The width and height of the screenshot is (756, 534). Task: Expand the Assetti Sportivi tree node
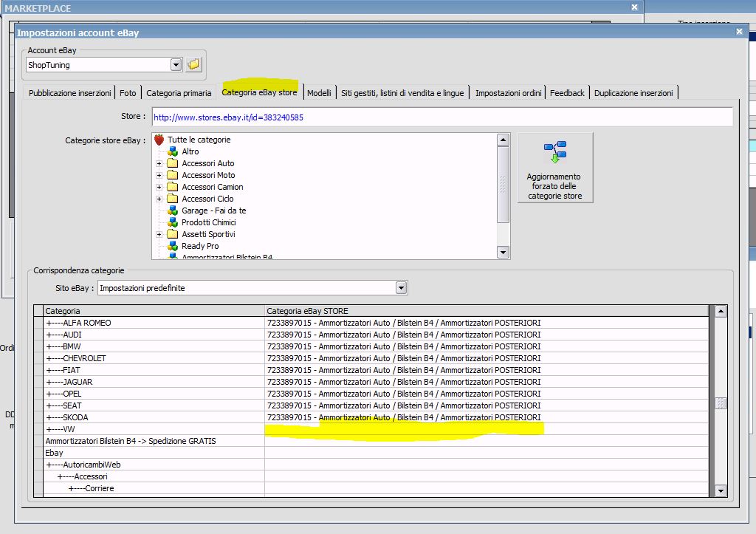click(159, 234)
